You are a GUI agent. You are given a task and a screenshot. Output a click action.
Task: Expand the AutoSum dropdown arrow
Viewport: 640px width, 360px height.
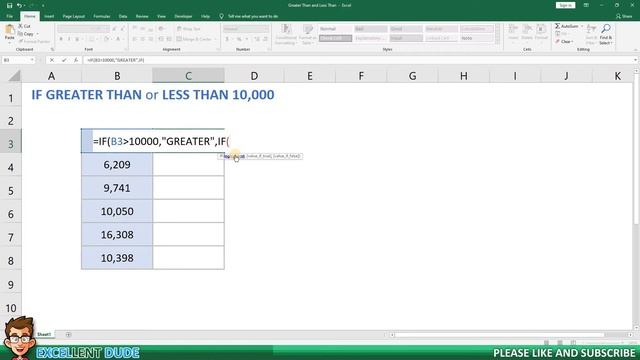pos(582,26)
